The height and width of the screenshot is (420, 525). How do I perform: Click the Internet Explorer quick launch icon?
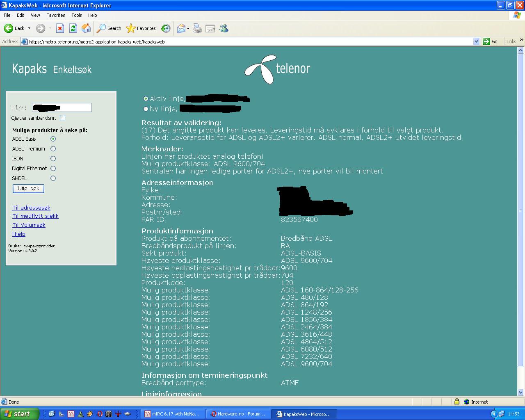pyautogui.click(x=52, y=414)
